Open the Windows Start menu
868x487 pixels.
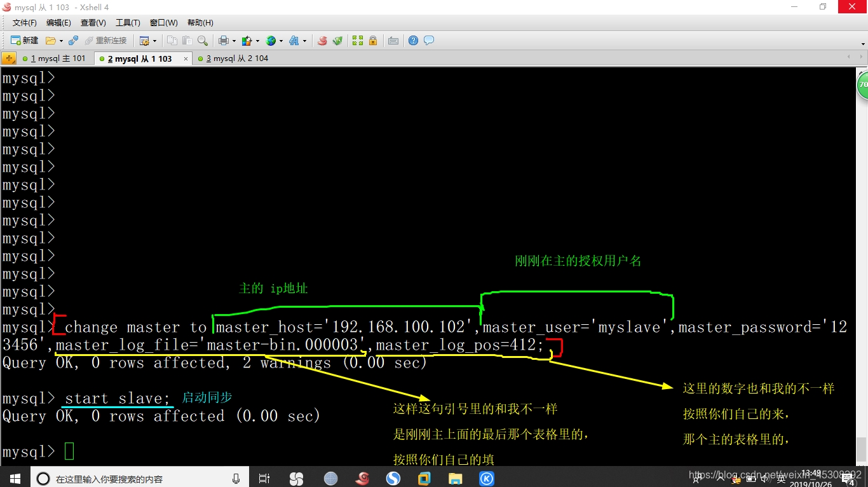click(15, 478)
